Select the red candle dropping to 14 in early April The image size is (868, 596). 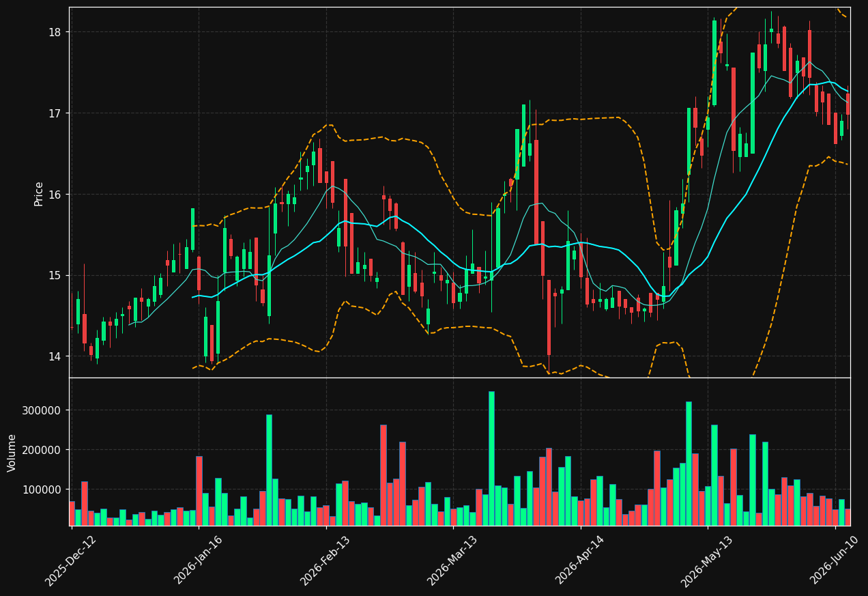[549, 317]
